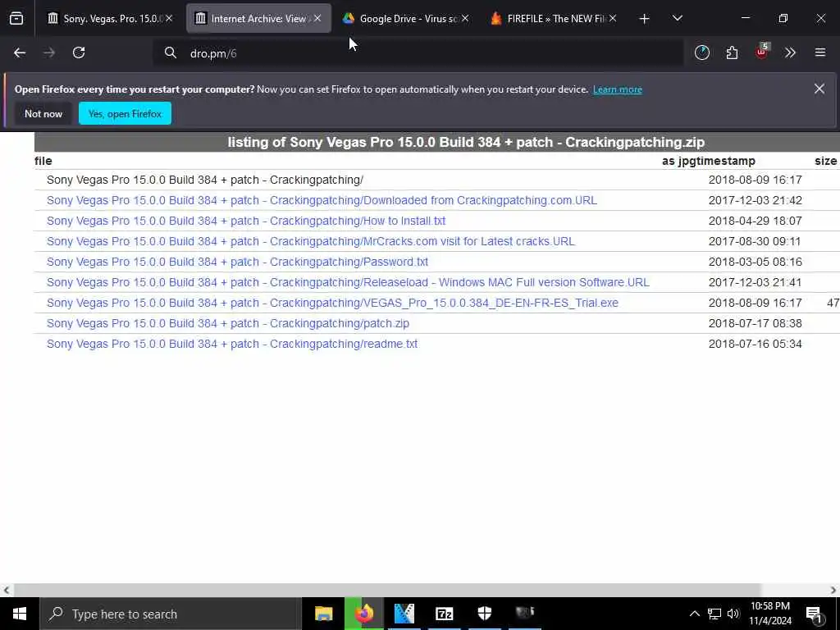Open File Explorer from the taskbar
Image resolution: width=840 pixels, height=630 pixels.
tap(323, 614)
